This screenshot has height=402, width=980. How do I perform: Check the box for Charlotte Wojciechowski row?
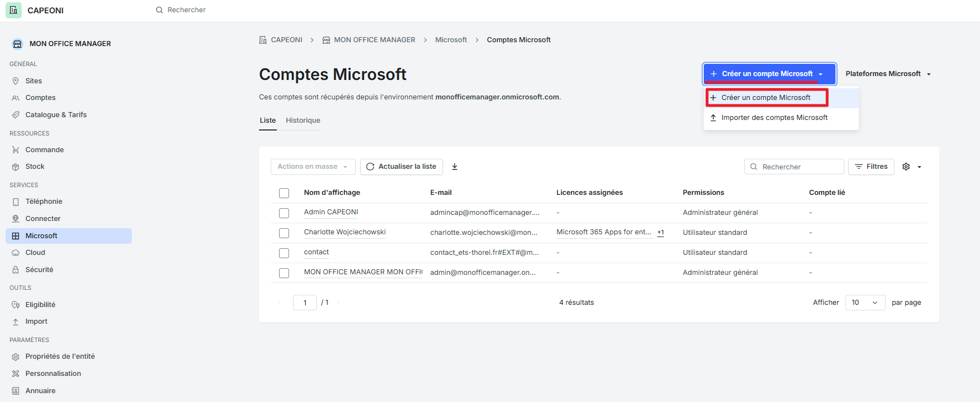(x=284, y=233)
